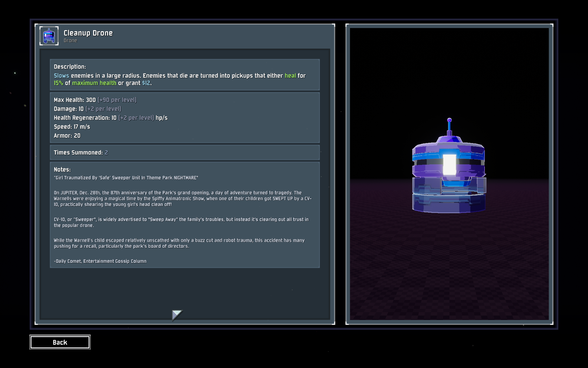588x368 pixels.
Task: Click the green "maximum health" keyword
Action: click(94, 83)
